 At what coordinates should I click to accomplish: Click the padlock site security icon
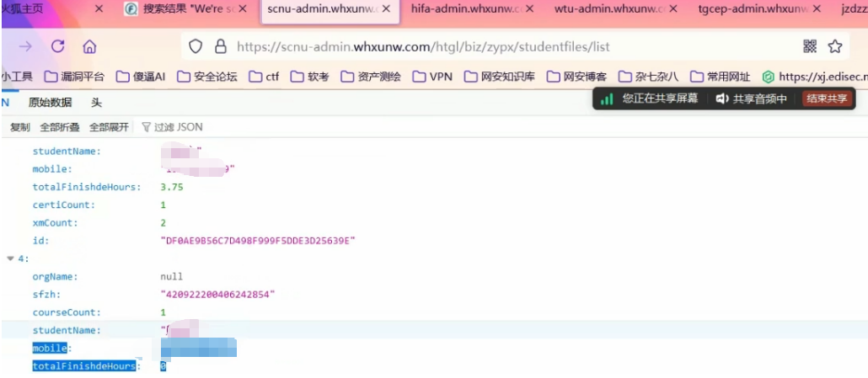coord(220,46)
